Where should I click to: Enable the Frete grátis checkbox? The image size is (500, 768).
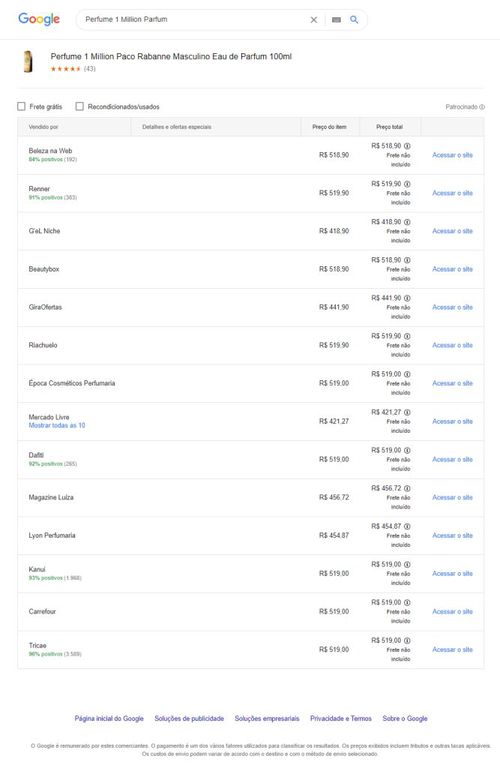[22, 106]
